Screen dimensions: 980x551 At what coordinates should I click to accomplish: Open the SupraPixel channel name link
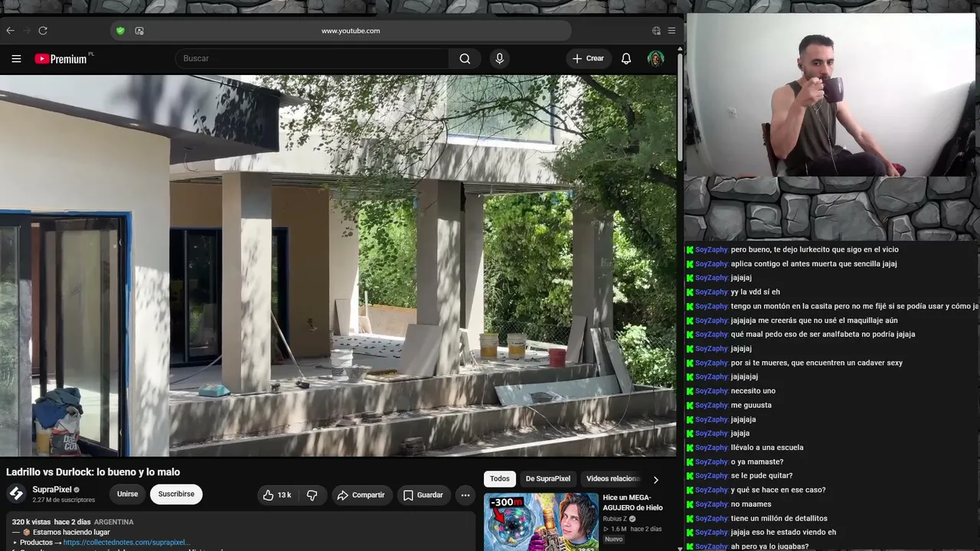52,490
